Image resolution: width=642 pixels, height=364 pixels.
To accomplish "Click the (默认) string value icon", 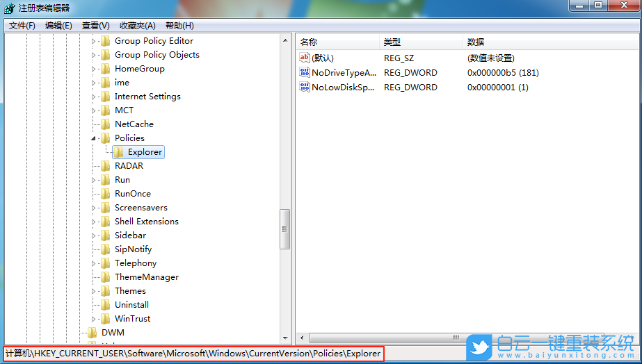I will [305, 58].
